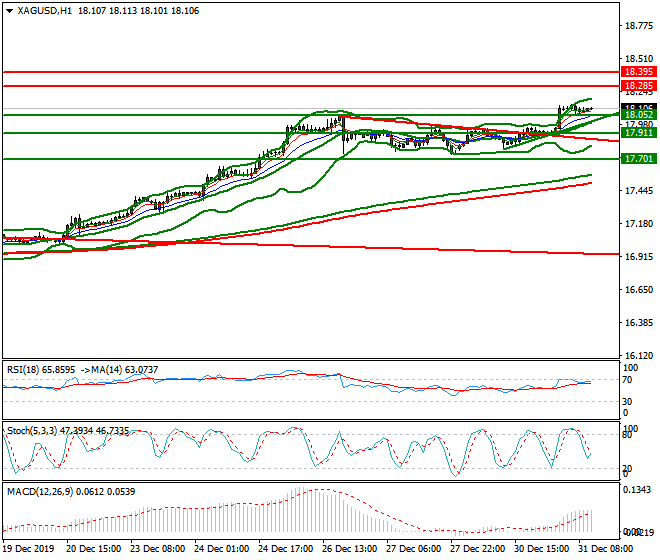Click the 31 Dec 08:00 time label

click(606, 549)
